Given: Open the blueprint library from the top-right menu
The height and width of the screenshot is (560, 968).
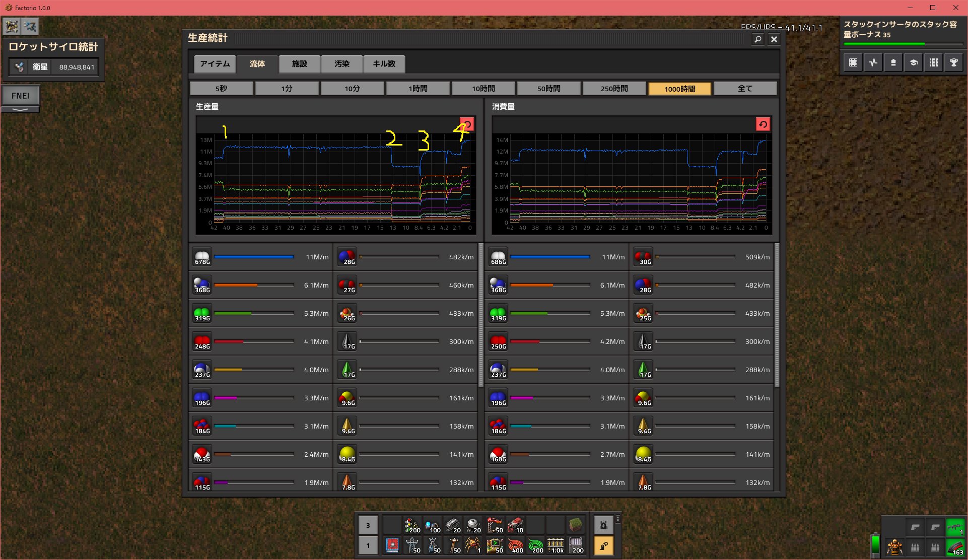Looking at the screenshot, I should [853, 62].
